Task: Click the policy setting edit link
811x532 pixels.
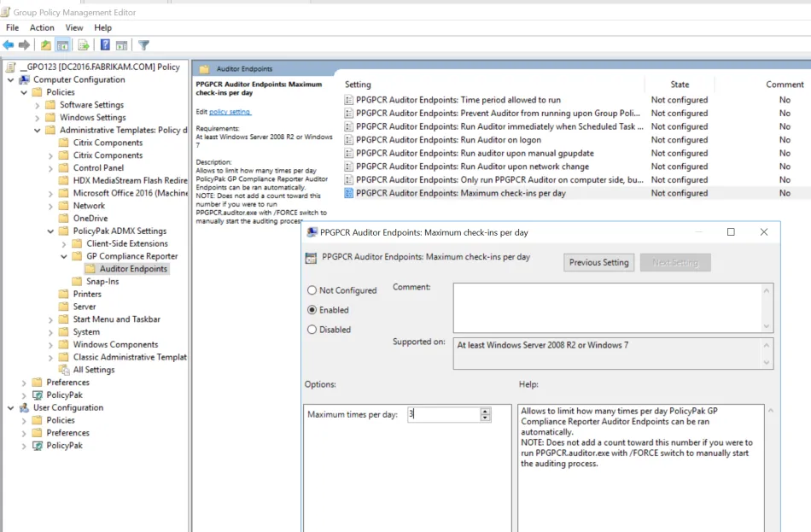Action: tap(230, 112)
